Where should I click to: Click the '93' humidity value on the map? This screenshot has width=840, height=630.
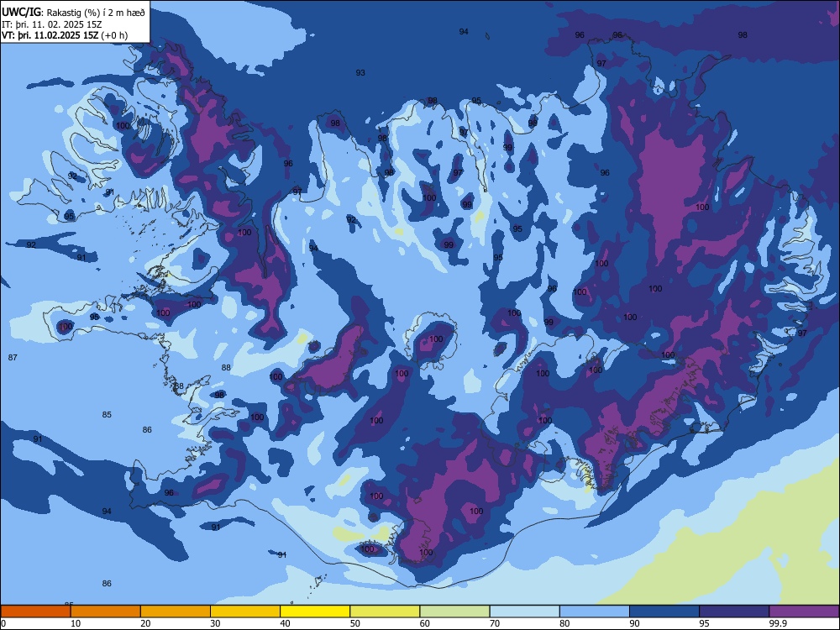tap(360, 73)
